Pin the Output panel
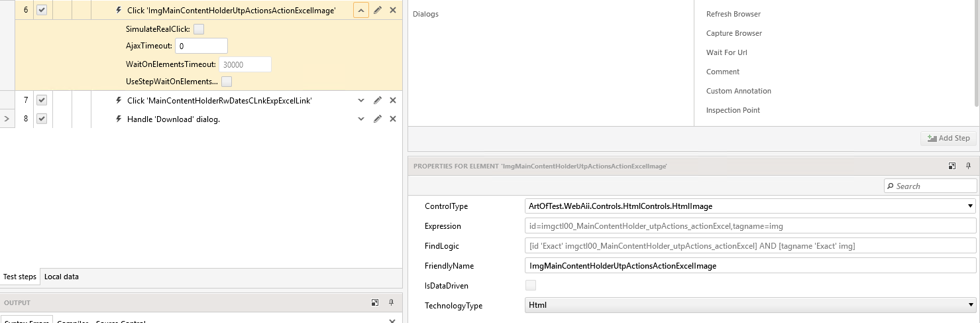This screenshot has height=323, width=980. coord(391,302)
